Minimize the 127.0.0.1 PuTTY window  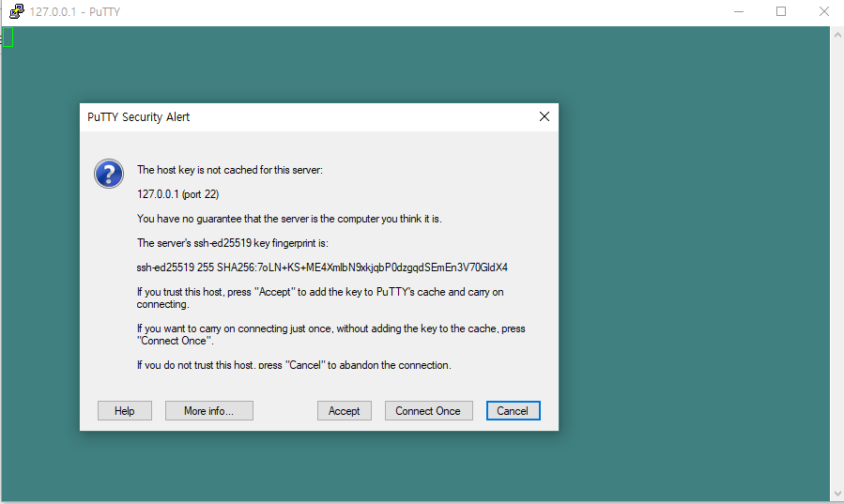click(739, 11)
